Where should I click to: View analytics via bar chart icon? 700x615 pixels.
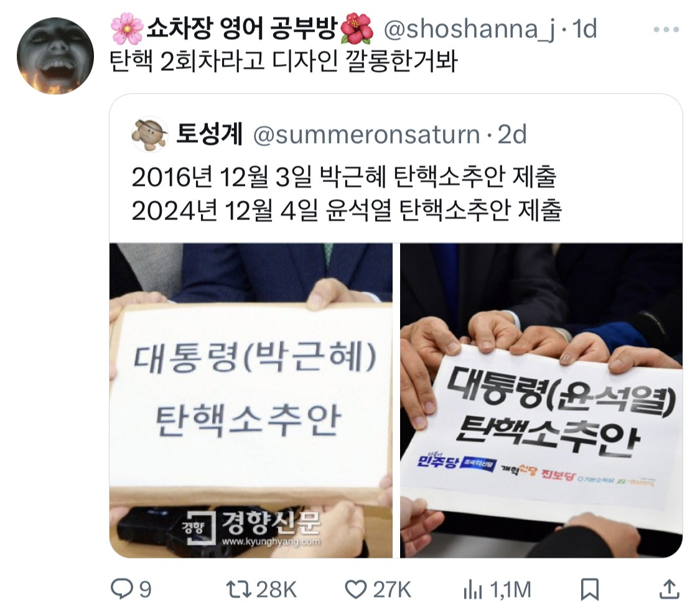click(x=473, y=590)
